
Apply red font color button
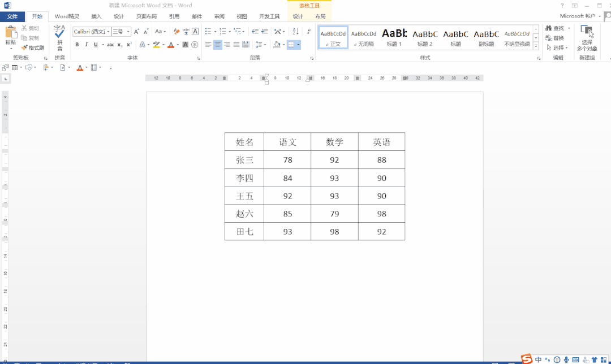[171, 45]
